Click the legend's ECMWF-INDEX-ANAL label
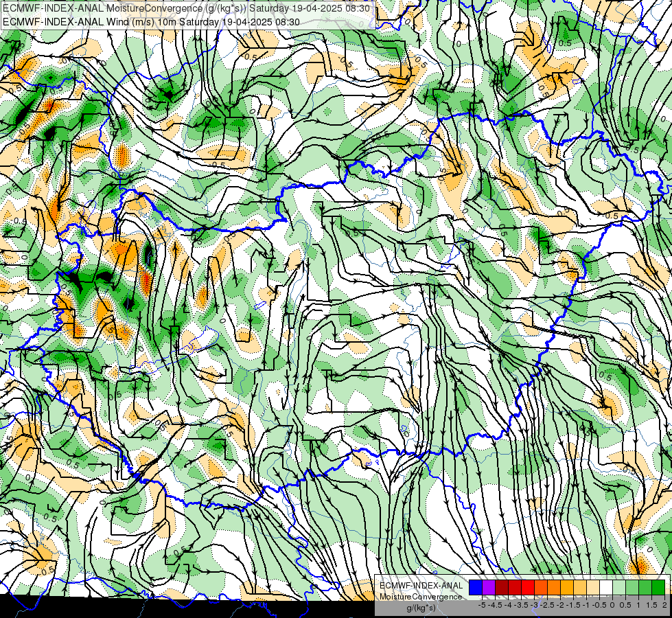This screenshot has width=672, height=618. pyautogui.click(x=421, y=586)
